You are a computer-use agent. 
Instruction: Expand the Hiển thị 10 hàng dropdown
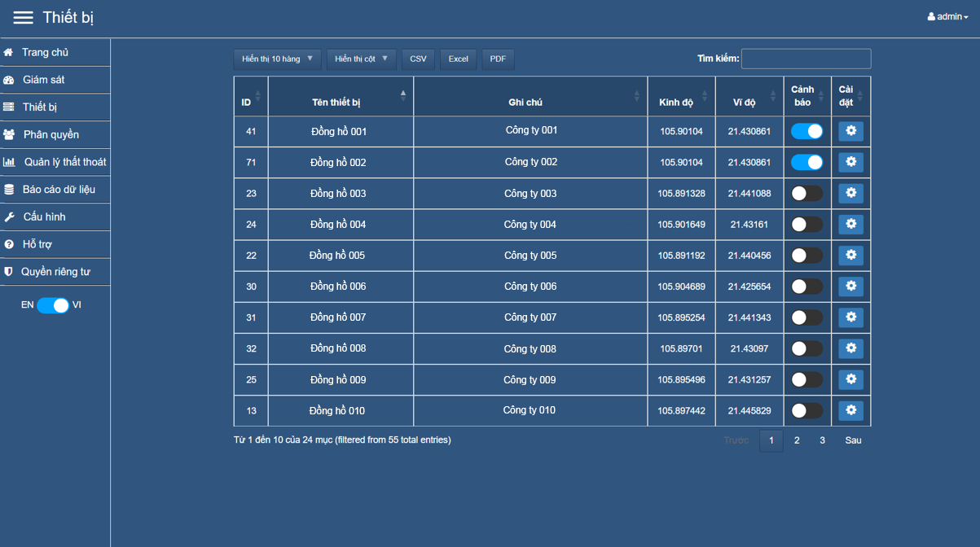277,59
